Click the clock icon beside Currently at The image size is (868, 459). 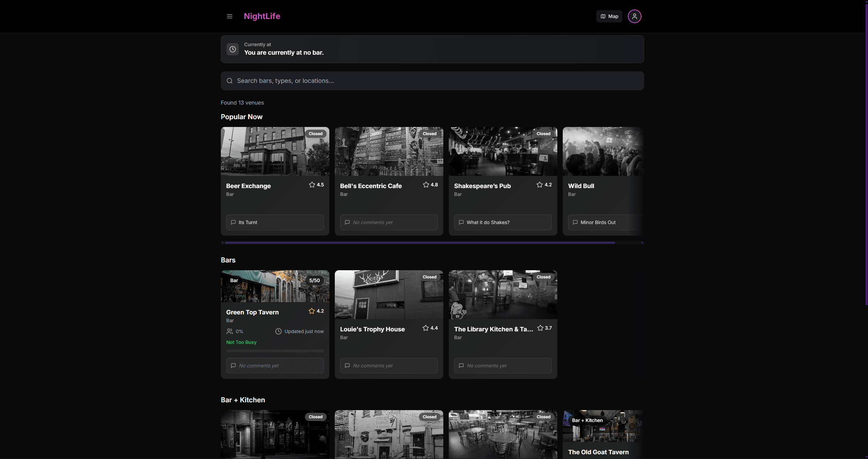(x=233, y=49)
